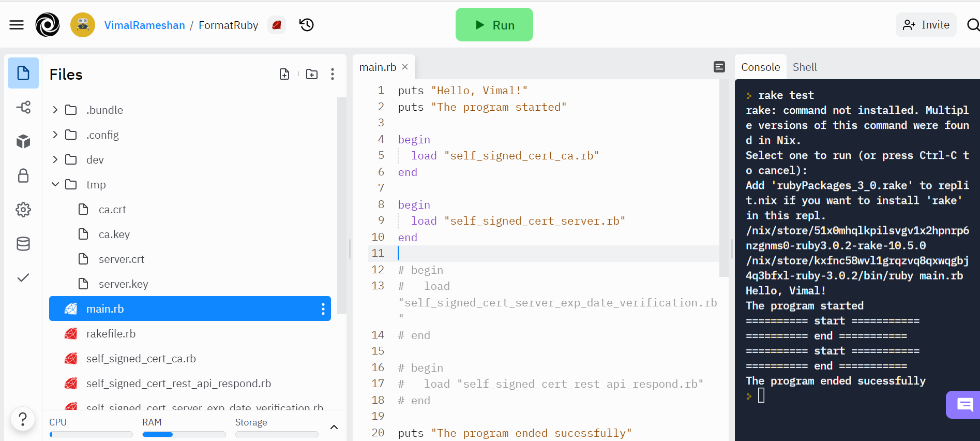This screenshot has width=980, height=441.
Task: Expand the .config folder
Action: [x=55, y=135]
